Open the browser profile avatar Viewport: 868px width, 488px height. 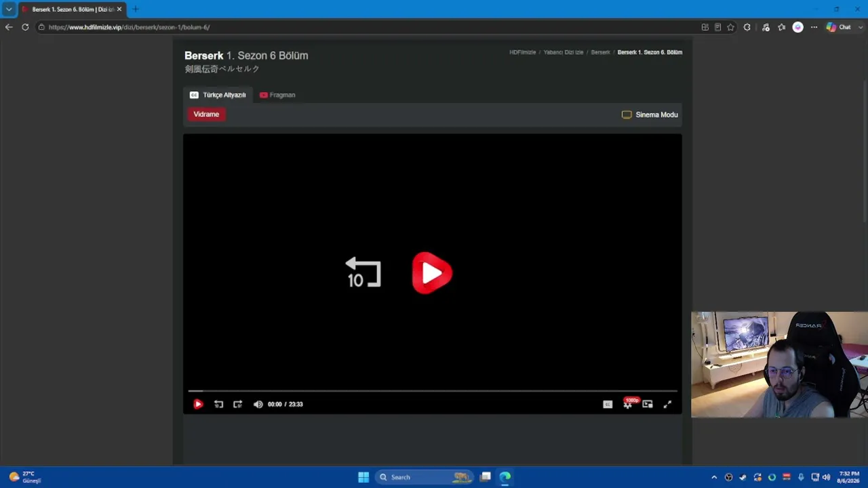(798, 27)
